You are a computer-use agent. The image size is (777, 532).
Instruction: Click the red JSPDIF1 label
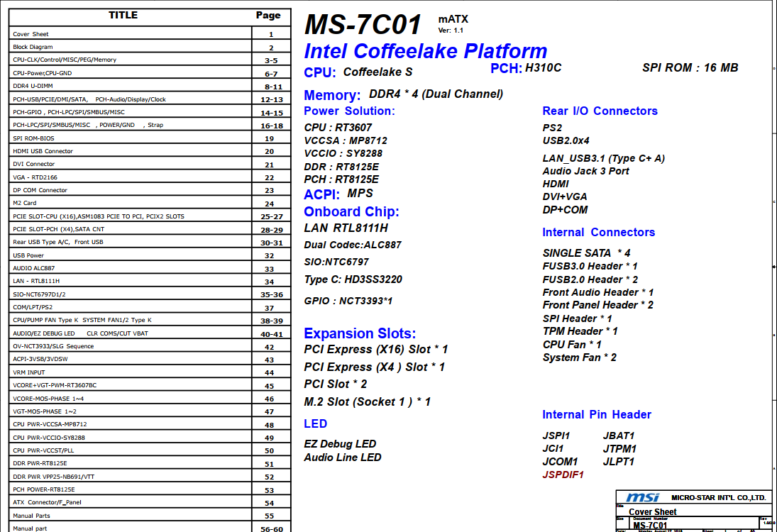coord(563,475)
